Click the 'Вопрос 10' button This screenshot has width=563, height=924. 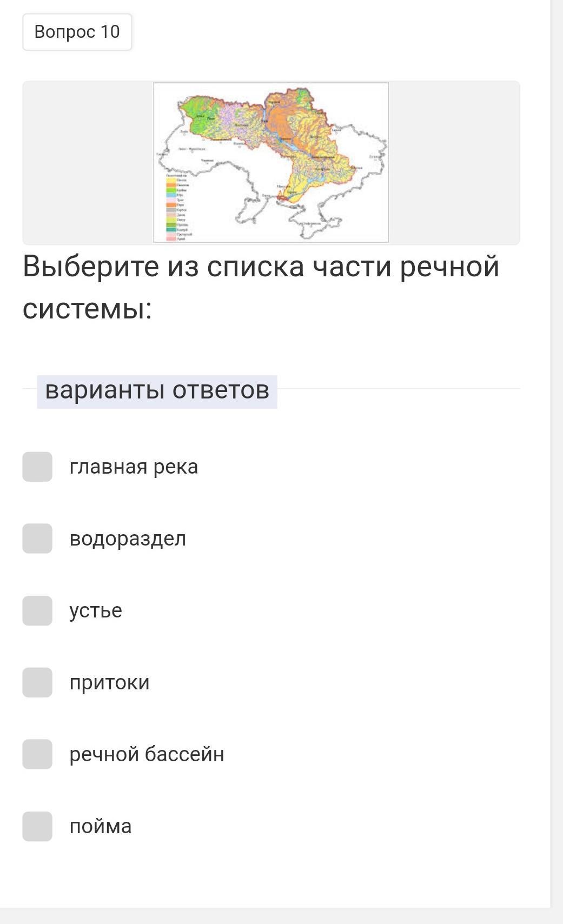point(77,32)
